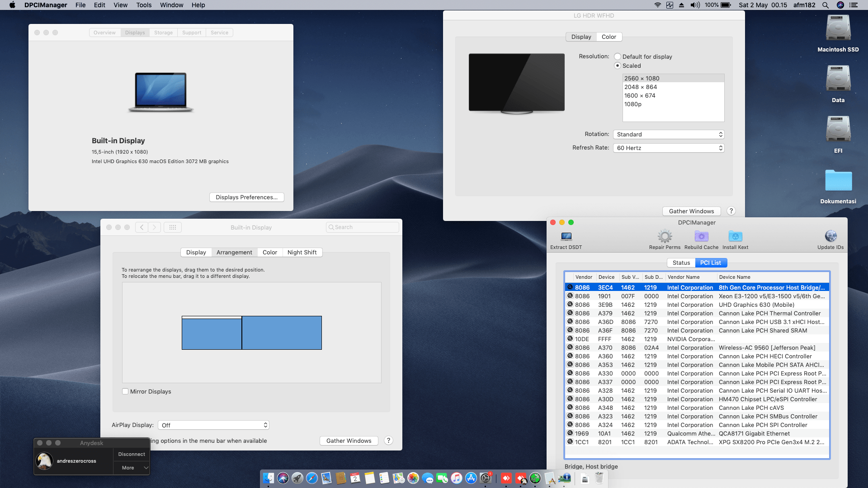868x488 pixels.
Task: Select the Dokumentasi folder on desktop
Action: [x=838, y=181]
